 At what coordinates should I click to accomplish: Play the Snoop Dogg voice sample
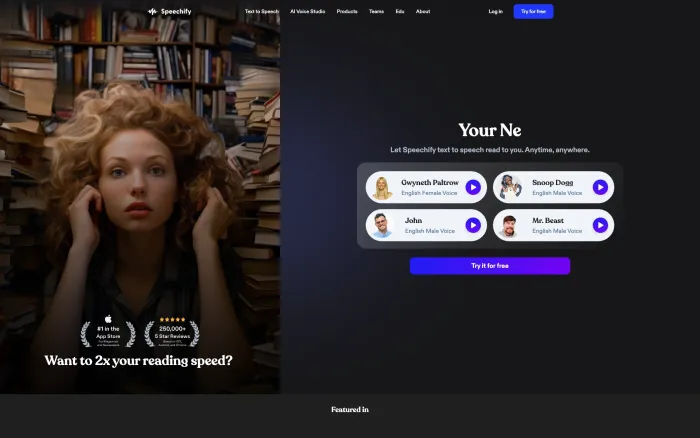coord(600,187)
